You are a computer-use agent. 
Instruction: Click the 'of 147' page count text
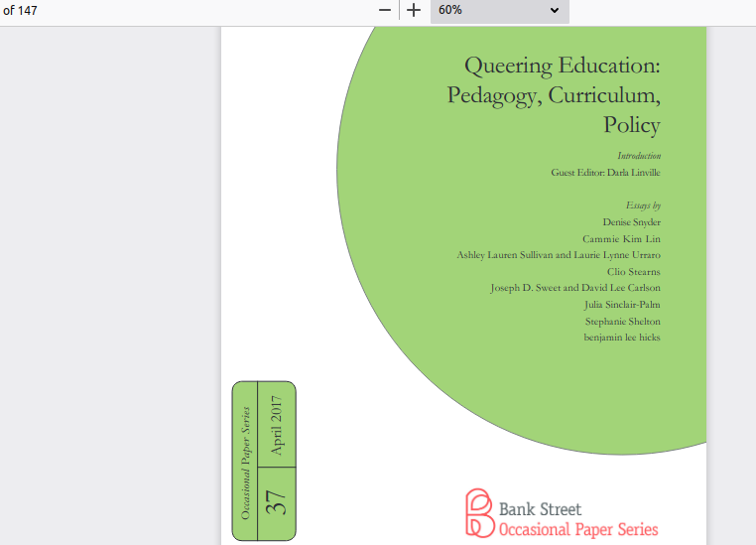[20, 10]
